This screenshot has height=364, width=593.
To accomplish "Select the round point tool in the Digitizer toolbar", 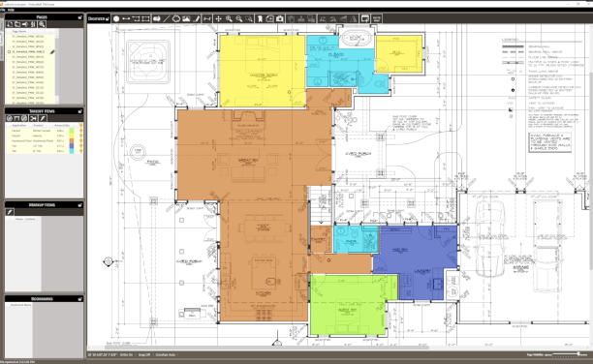I will pyautogui.click(x=116, y=18).
